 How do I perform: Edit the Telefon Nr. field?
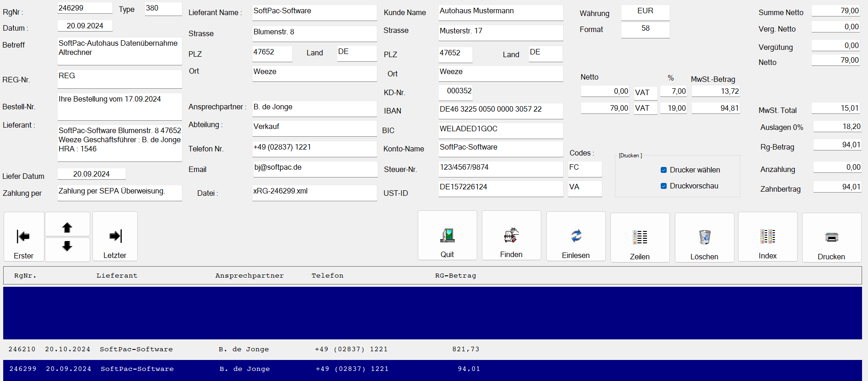coord(315,149)
